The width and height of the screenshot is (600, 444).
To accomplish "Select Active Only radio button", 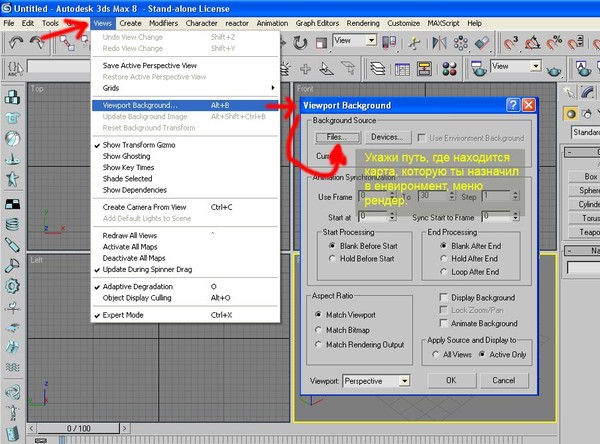I will point(482,354).
